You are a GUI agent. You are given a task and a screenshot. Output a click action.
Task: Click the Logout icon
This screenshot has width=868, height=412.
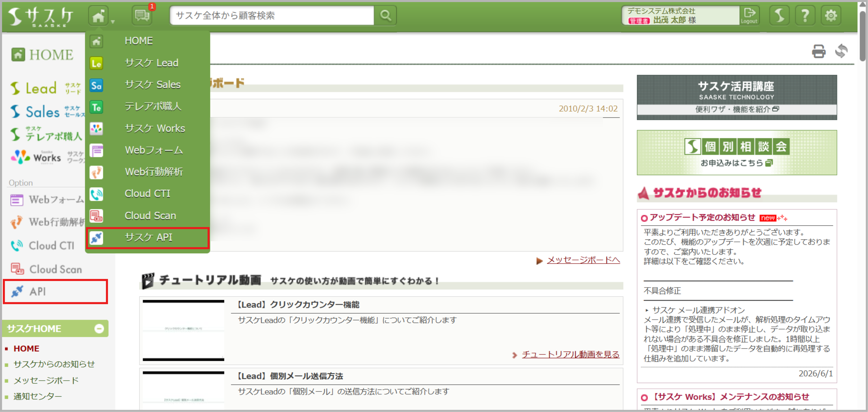coord(749,16)
